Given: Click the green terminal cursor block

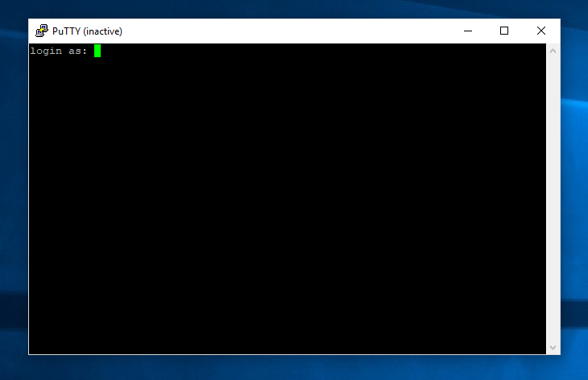Looking at the screenshot, I should (x=97, y=51).
